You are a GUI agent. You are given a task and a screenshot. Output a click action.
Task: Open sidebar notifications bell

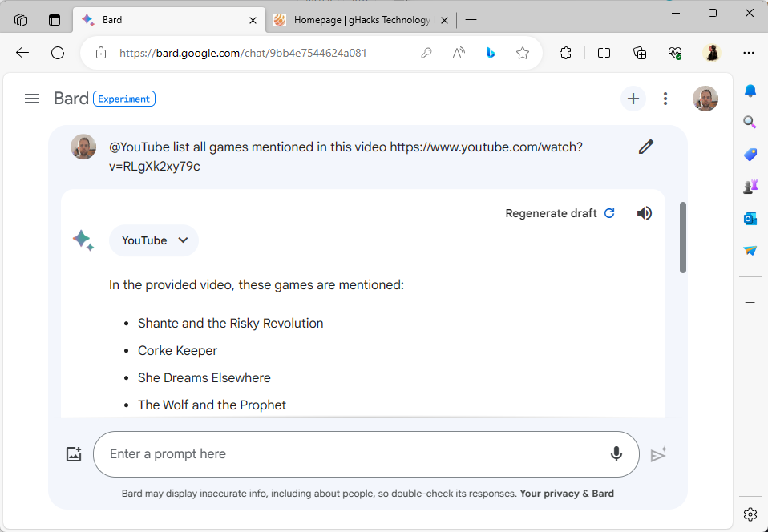click(x=750, y=91)
